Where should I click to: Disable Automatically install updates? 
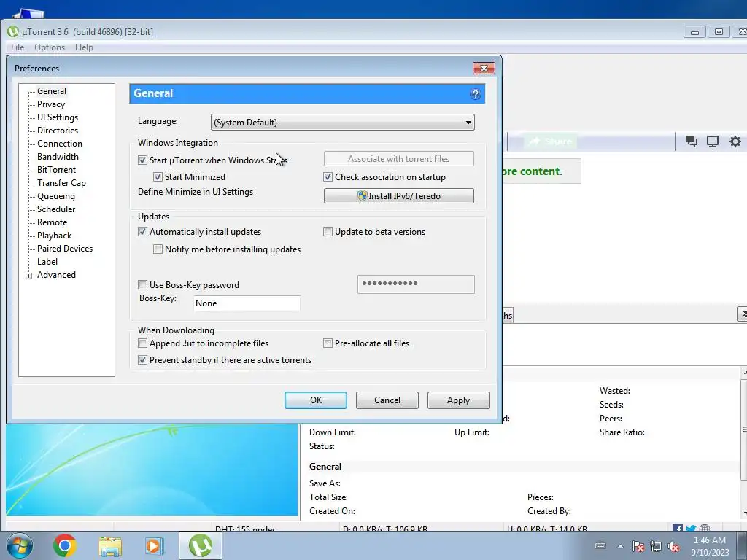click(142, 232)
